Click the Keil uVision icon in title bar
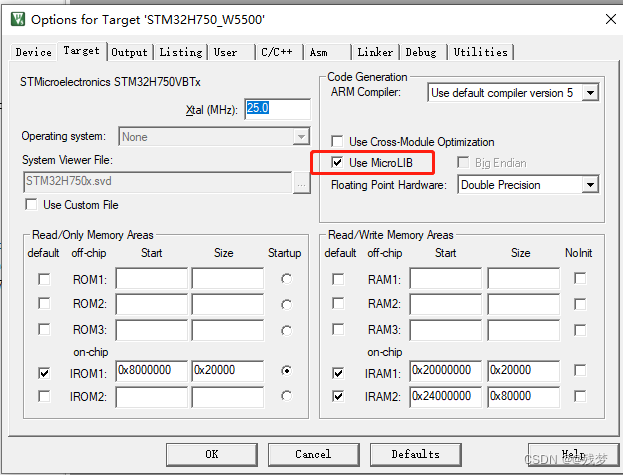Screen dimensions: 623x475 [x=18, y=19]
